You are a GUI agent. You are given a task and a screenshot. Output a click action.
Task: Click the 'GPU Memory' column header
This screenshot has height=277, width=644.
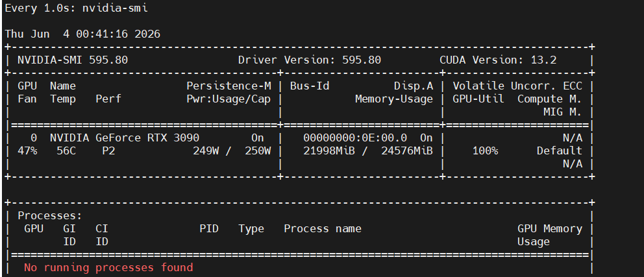[x=549, y=228]
